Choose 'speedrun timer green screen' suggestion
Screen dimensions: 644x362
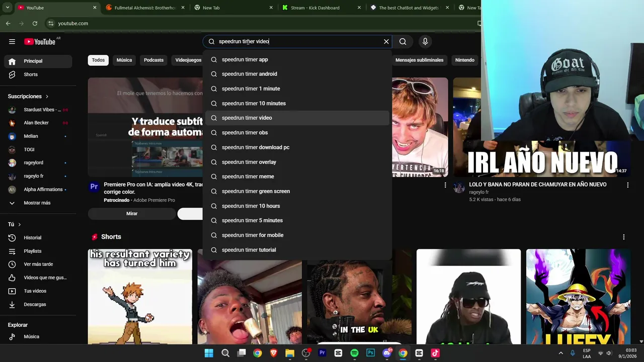297,191
